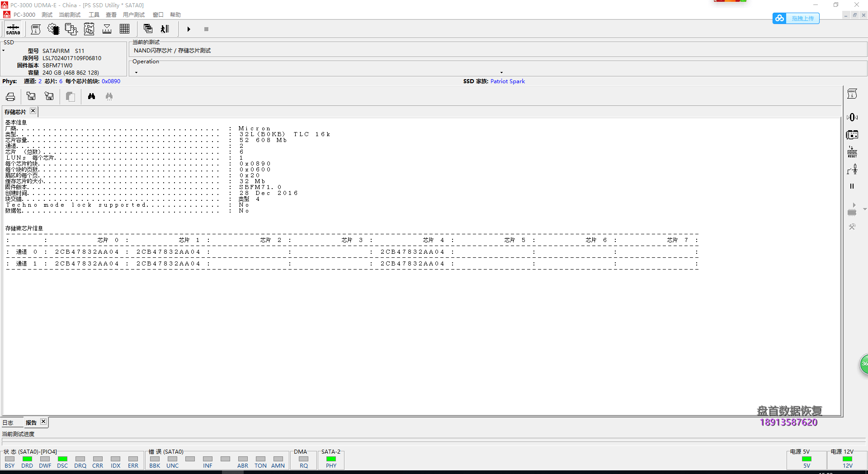This screenshot has height=474, width=868.
Task: Click the serial number LSL7024017109F06810
Action: pyautogui.click(x=72, y=58)
